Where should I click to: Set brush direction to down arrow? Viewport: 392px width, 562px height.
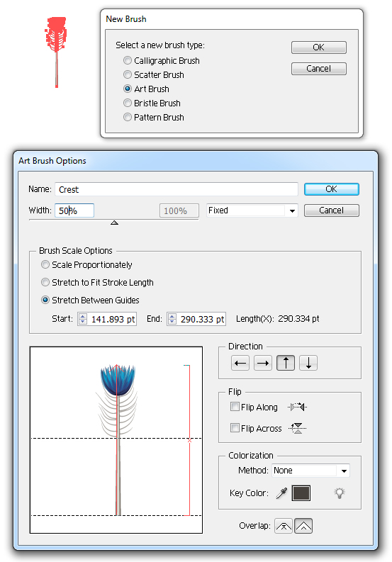tap(308, 363)
